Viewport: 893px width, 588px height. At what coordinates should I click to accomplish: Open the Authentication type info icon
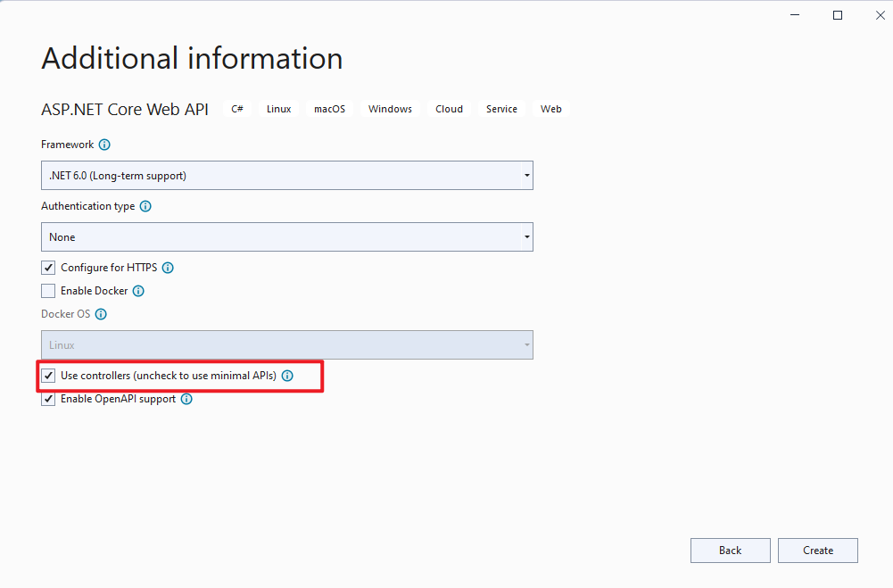click(145, 206)
